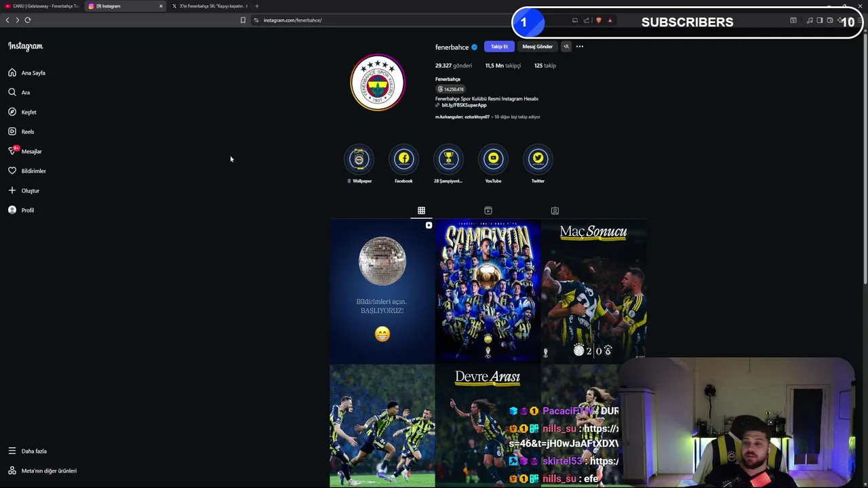Click Oluştur to create a post
This screenshot has width=868, height=488.
24,190
